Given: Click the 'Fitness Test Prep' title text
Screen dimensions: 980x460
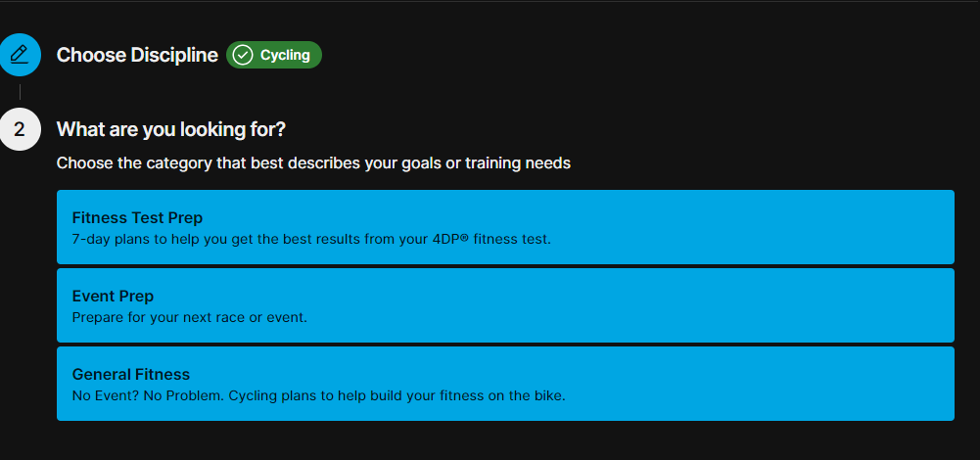Looking at the screenshot, I should coord(137,217).
